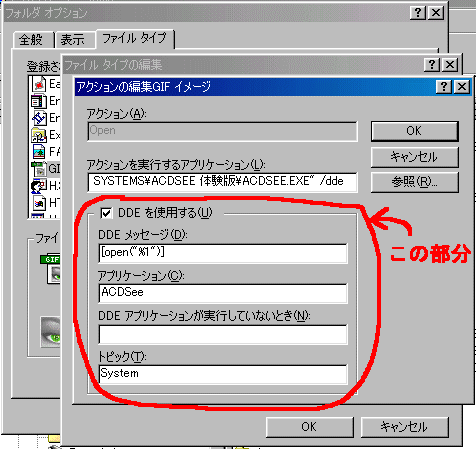Image resolution: width=476 pixels, height=449 pixels.
Task: Select the H: file type icon with face
Action: [x=39, y=186]
